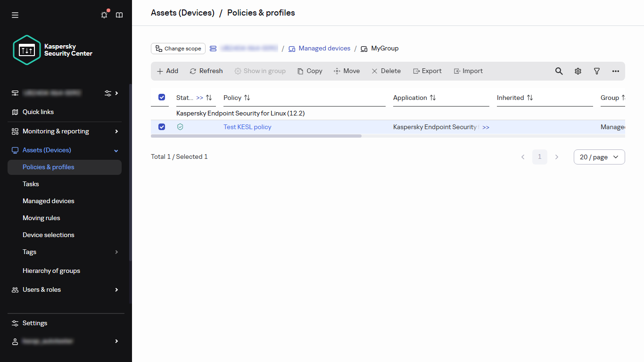Open the 20 per page dropdown
This screenshot has width=644, height=362.
point(599,156)
